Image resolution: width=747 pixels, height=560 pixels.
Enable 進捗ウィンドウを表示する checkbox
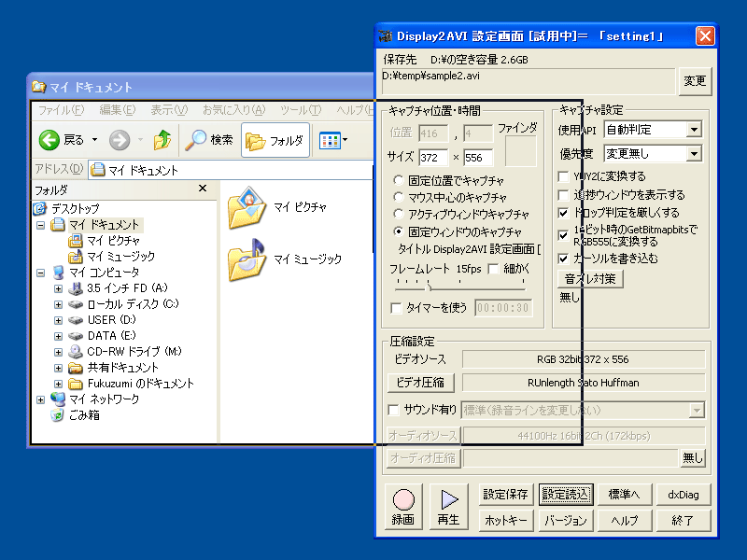point(563,195)
